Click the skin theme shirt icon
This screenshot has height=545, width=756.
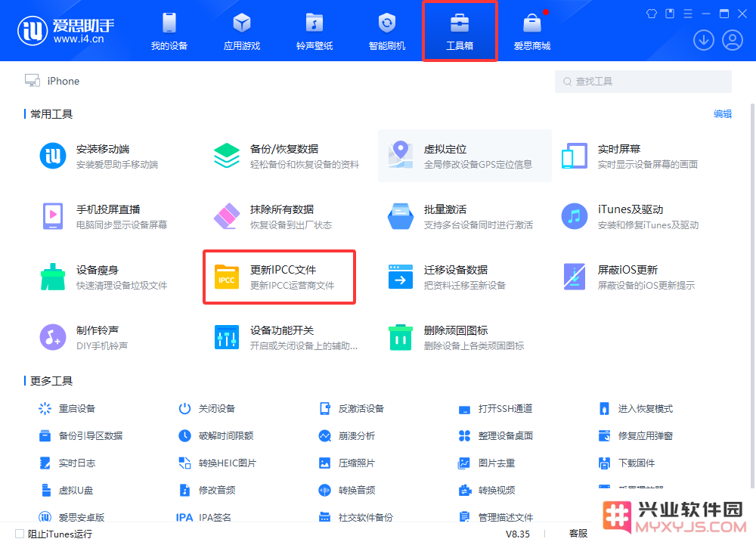coord(652,14)
